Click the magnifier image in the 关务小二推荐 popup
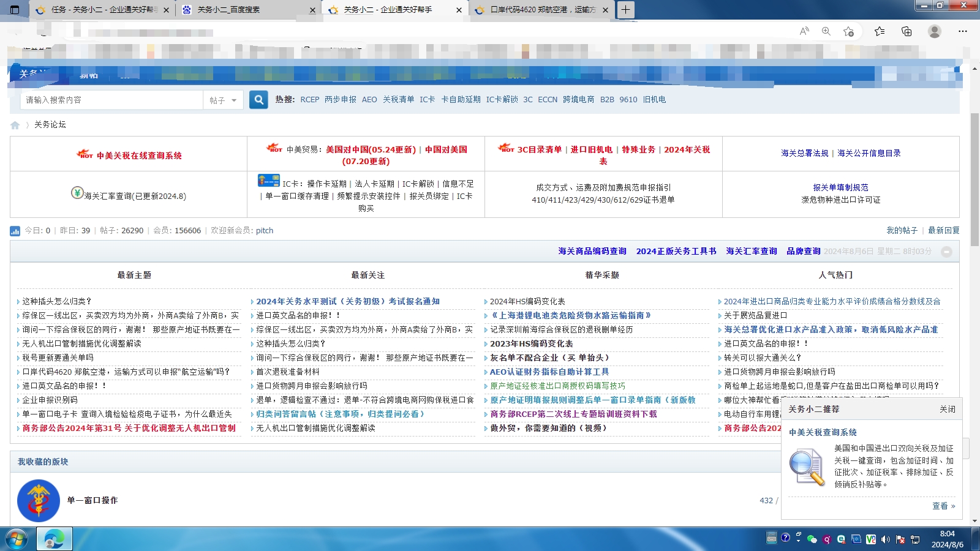980x551 pixels. [807, 467]
